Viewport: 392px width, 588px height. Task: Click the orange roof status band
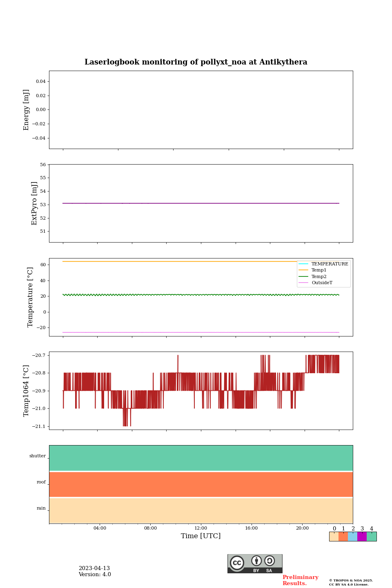pos(201,484)
